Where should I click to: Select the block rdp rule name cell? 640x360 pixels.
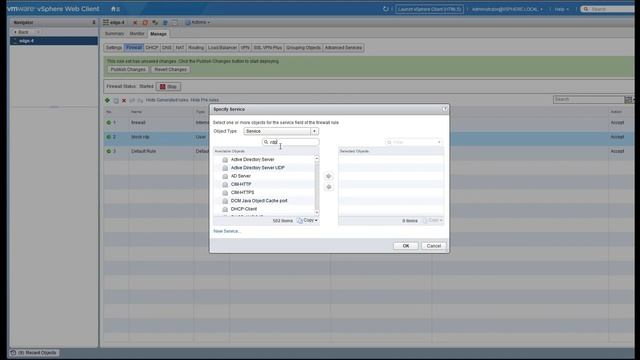pyautogui.click(x=162, y=137)
